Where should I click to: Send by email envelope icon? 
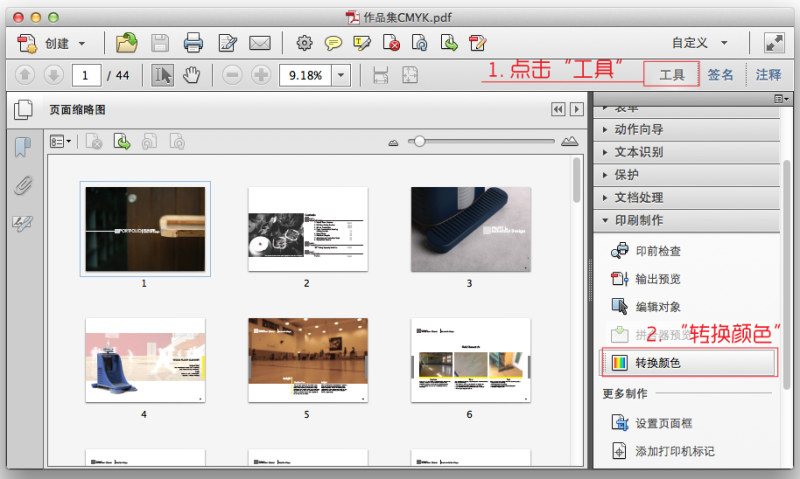[260, 43]
